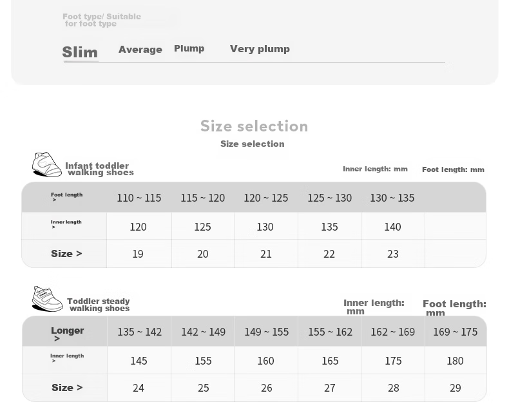Click inner length 175 cell
509x420 pixels.
click(x=393, y=361)
